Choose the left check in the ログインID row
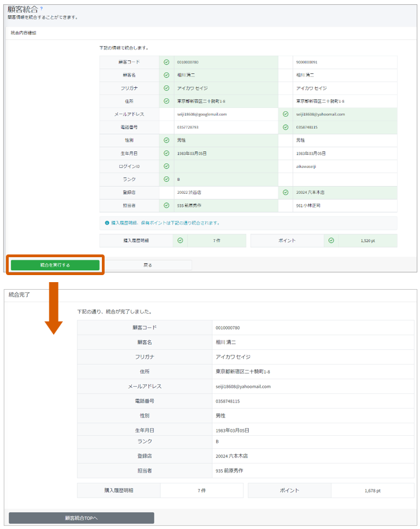Viewport: 420px width, 529px height. point(166,166)
